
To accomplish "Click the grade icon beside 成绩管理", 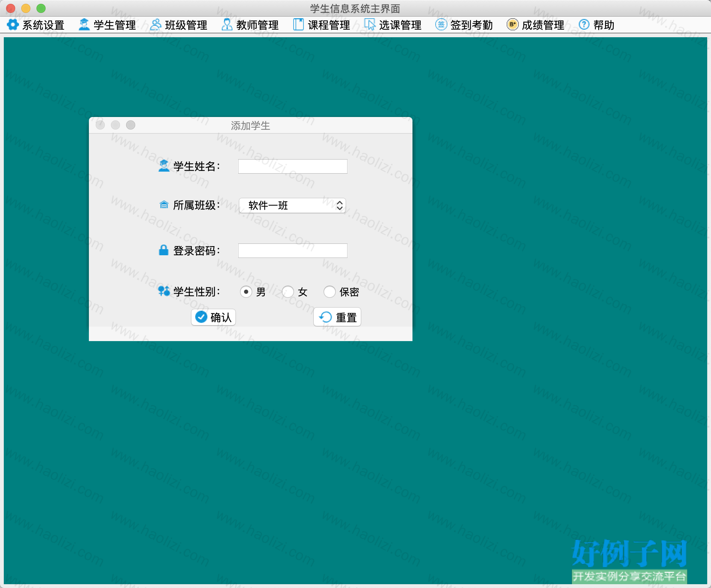I will tap(512, 25).
